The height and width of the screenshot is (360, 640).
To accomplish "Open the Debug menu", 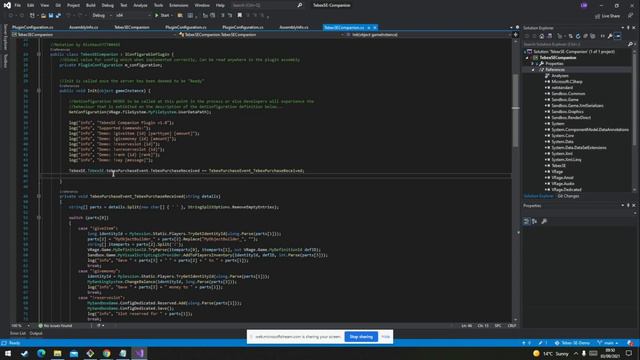I will (x=108, y=5).
